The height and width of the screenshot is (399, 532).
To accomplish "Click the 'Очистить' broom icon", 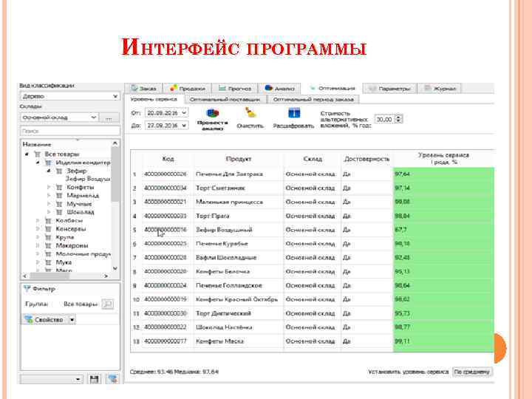I will tap(250, 112).
